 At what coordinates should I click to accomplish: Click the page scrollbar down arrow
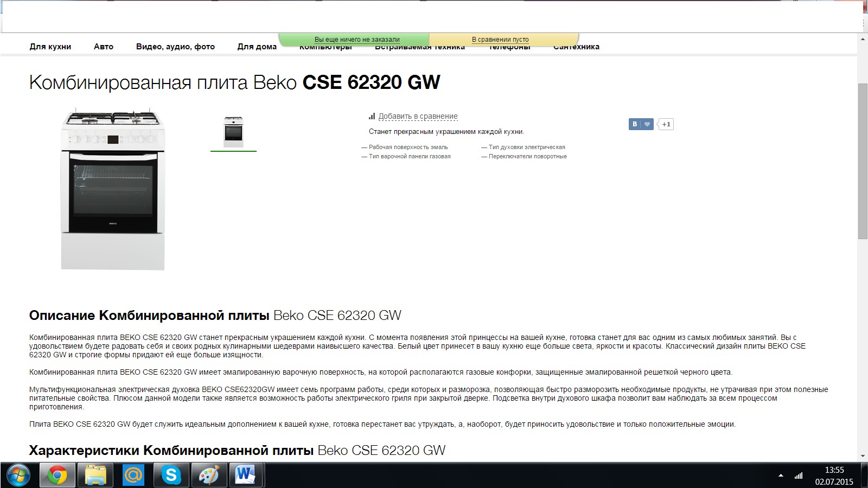[863, 457]
